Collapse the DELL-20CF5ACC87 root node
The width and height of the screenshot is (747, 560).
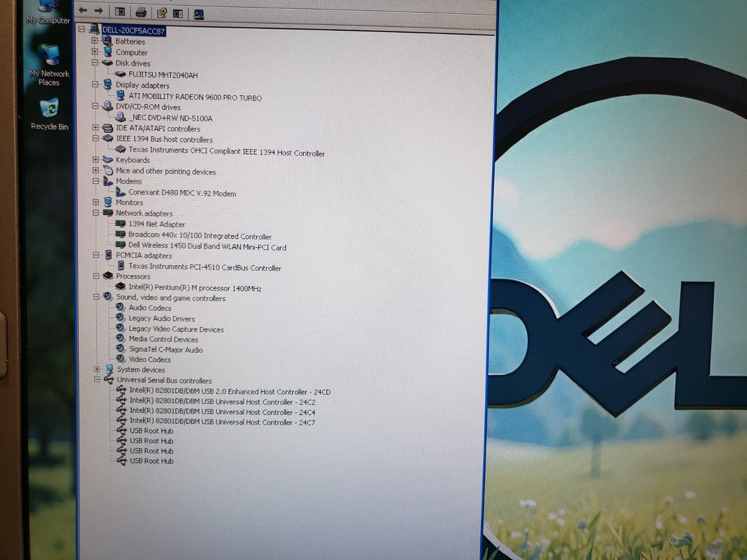tap(82, 29)
